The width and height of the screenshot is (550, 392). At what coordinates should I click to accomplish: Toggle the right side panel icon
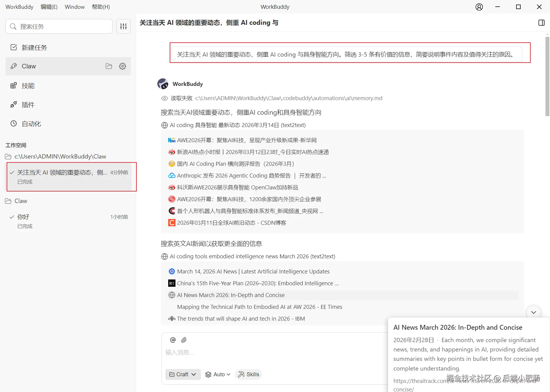point(542,23)
